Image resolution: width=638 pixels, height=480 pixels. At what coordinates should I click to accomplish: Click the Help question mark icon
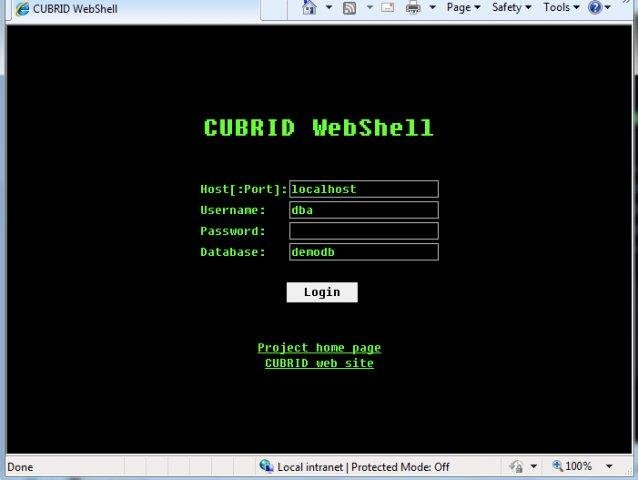(x=595, y=7)
